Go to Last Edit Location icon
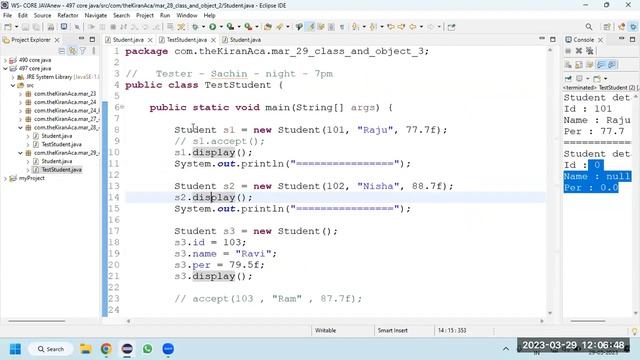Image resolution: width=640 pixels, height=360 pixels. [391, 27]
